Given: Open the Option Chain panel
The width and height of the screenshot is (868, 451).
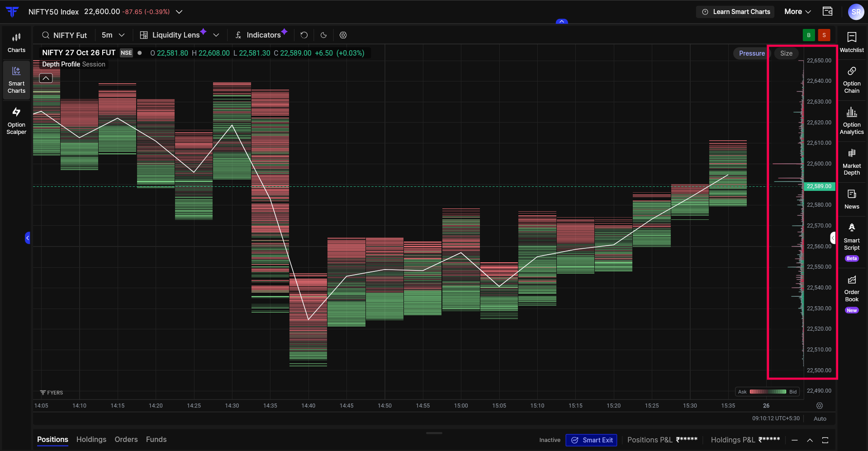Looking at the screenshot, I should click(852, 80).
